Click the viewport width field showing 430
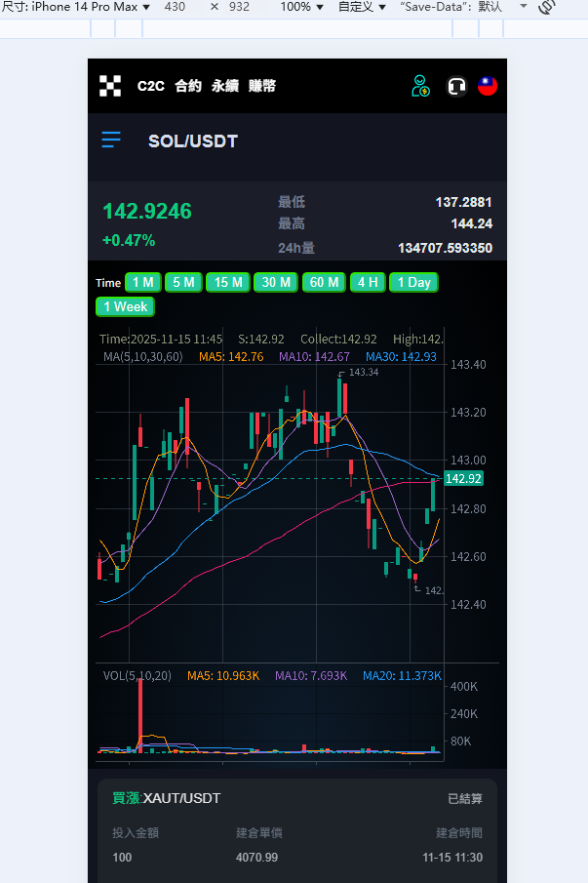This screenshot has height=883, width=588. pyautogui.click(x=175, y=7)
